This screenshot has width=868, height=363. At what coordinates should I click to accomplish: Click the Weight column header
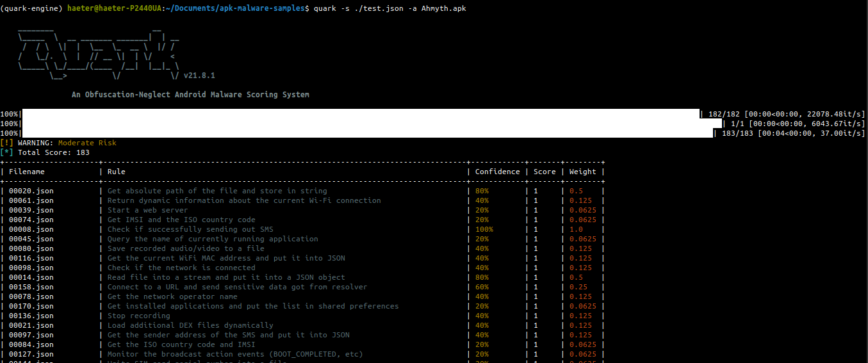point(583,172)
